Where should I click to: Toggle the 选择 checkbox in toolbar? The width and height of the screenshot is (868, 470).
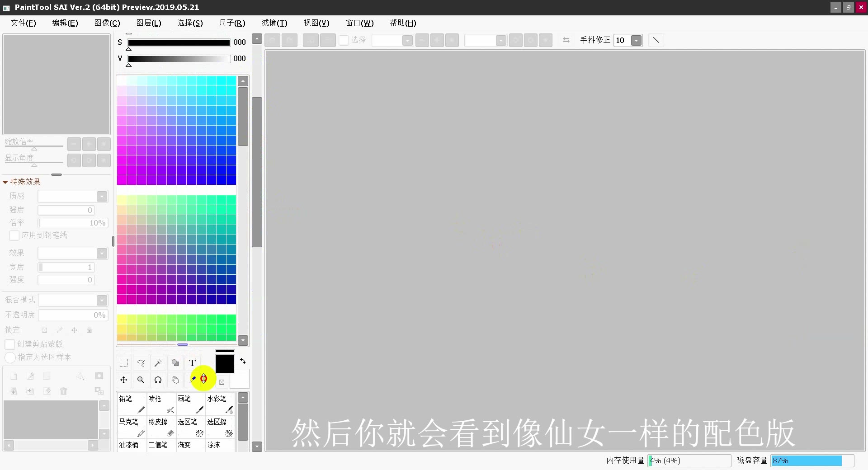point(344,40)
